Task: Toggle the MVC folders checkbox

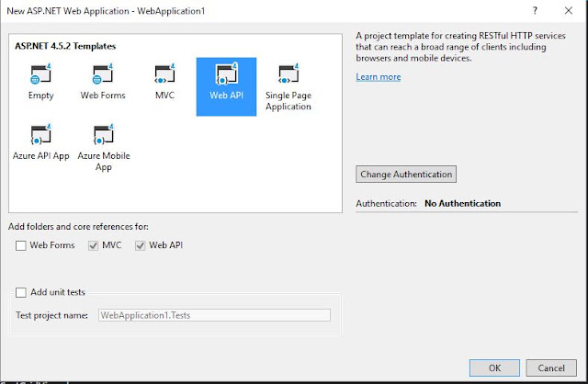Action: (93, 245)
